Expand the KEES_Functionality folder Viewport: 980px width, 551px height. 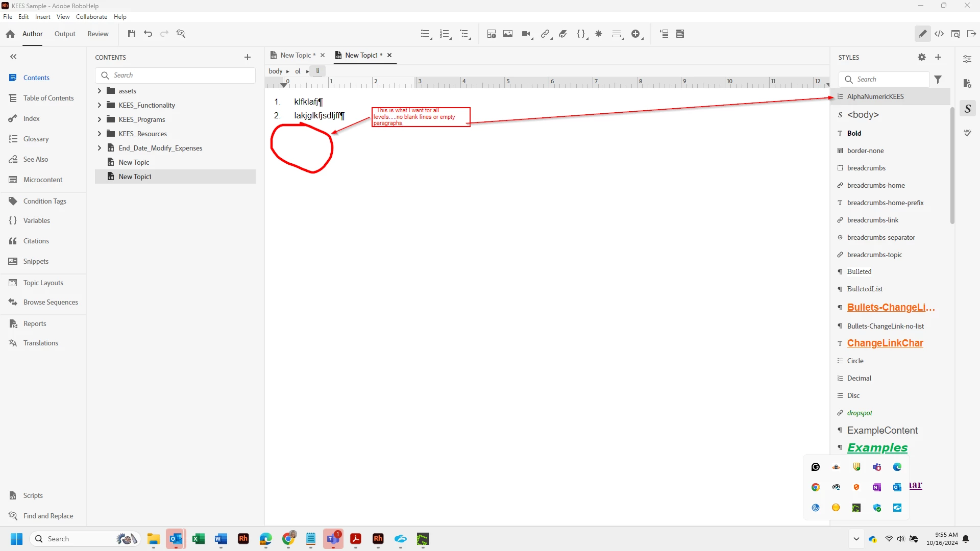pos(100,105)
